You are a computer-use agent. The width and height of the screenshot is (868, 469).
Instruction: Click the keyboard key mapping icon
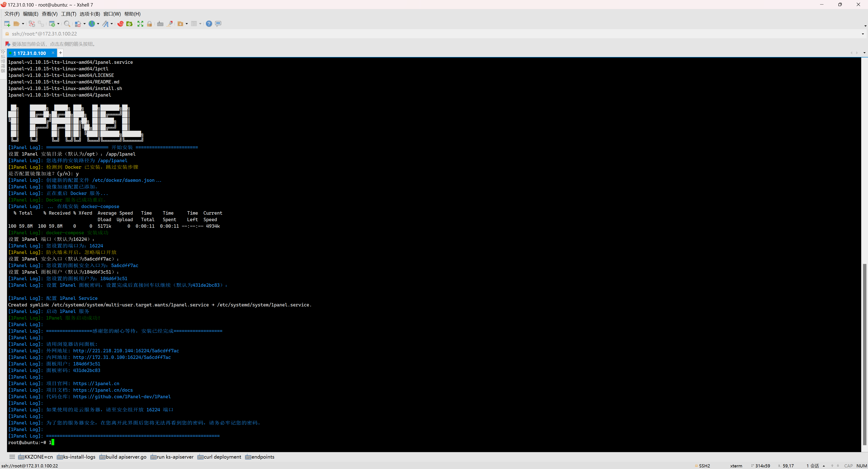pyautogui.click(x=160, y=24)
